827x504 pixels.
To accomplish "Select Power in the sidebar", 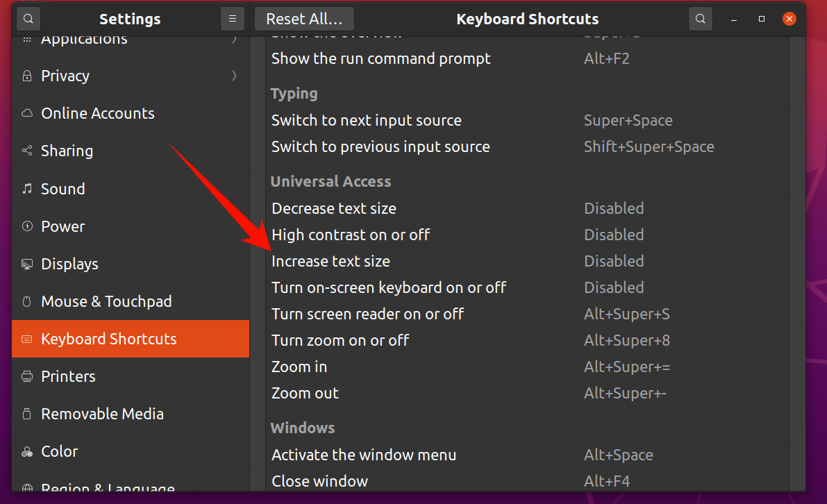I will tap(131, 226).
